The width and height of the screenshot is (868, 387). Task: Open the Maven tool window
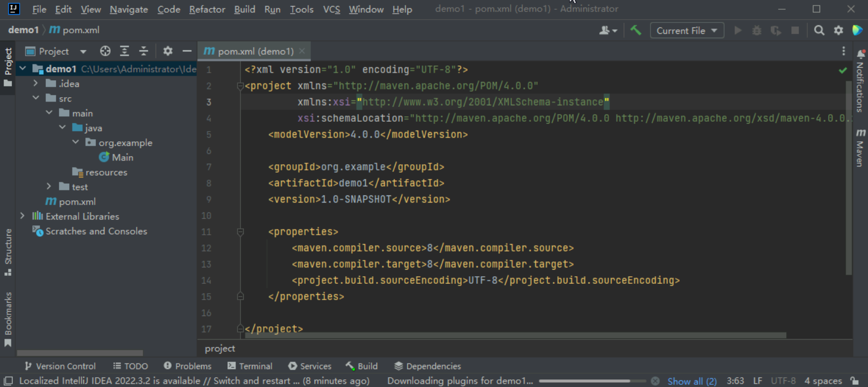click(860, 147)
